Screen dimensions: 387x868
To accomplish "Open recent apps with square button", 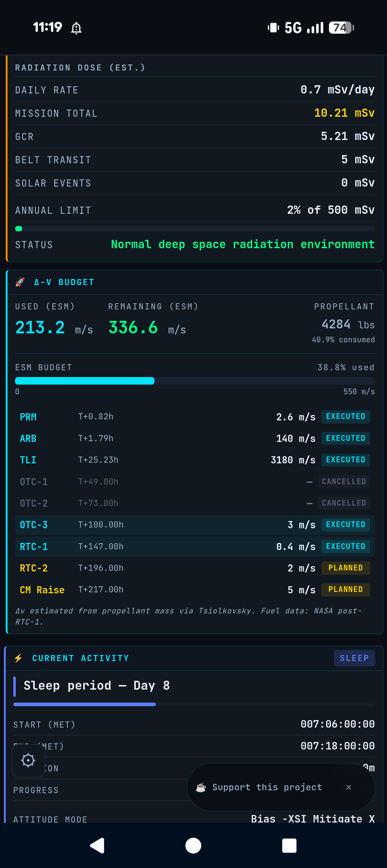I will [289, 846].
